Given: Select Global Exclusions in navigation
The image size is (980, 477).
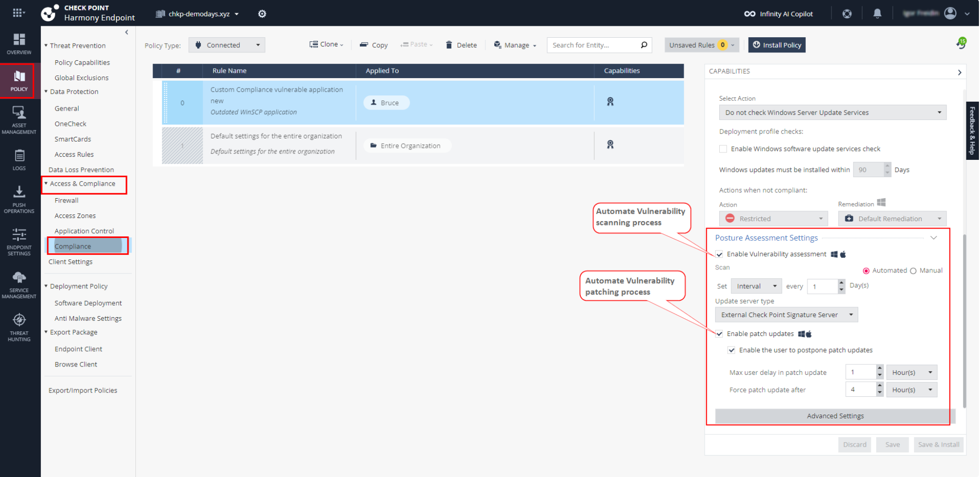Looking at the screenshot, I should pos(82,78).
